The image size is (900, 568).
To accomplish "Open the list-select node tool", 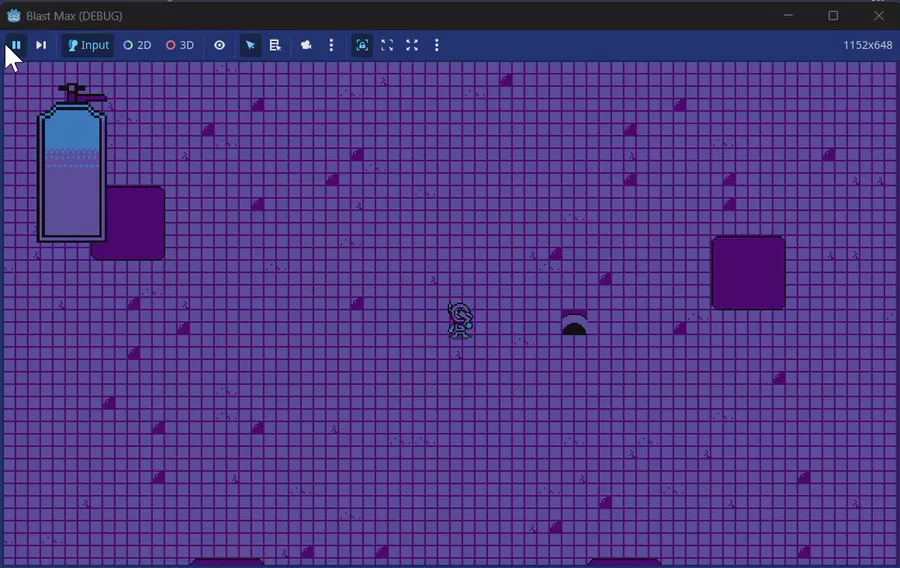I will (275, 45).
